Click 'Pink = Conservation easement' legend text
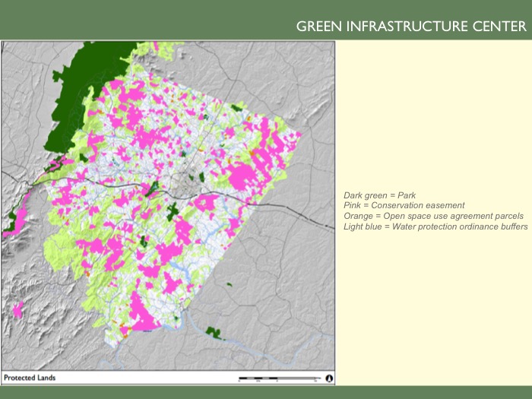 pos(404,206)
